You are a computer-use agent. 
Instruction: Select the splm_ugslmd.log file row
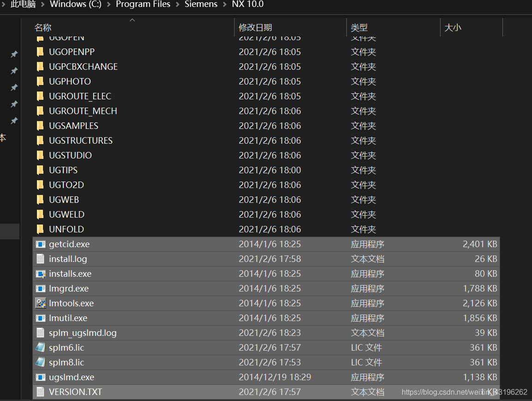coord(266,333)
